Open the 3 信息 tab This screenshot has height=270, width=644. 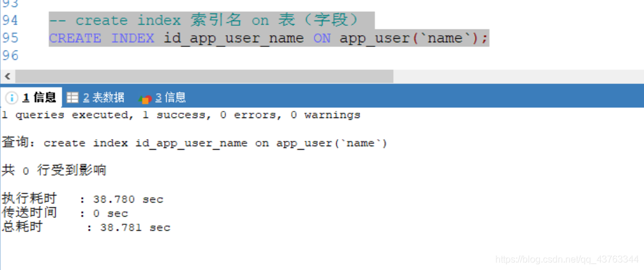click(x=162, y=97)
